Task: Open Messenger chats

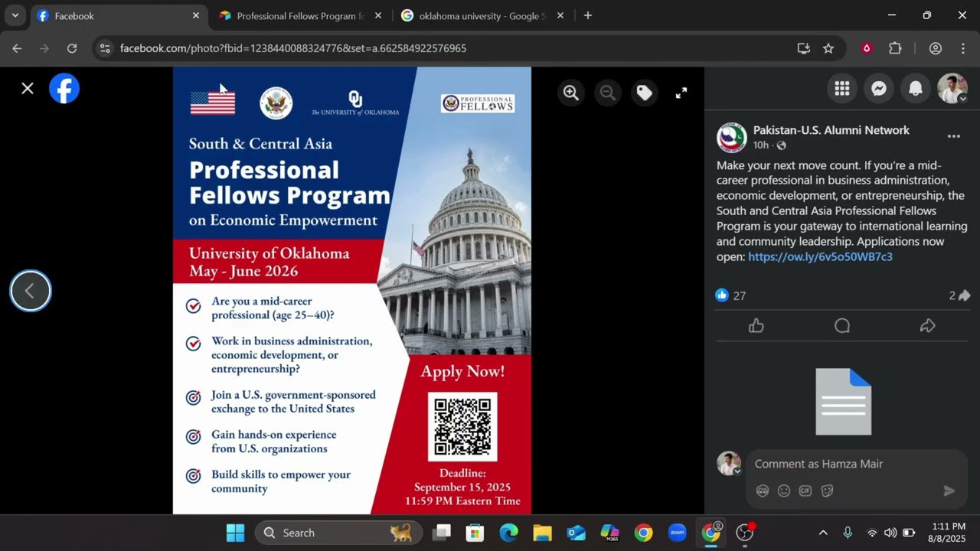Action: (x=879, y=89)
